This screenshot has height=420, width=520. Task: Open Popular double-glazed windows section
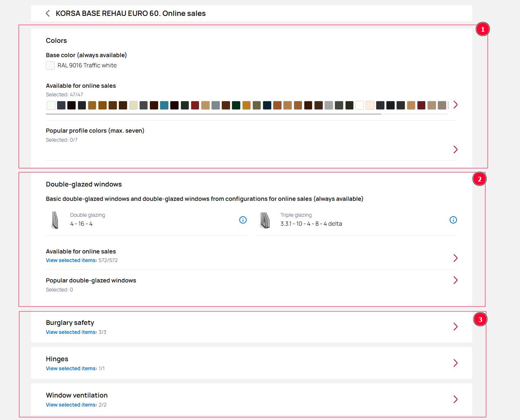[455, 280]
